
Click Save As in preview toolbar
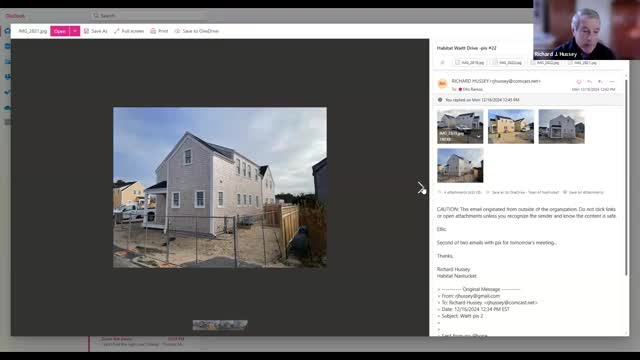click(96, 31)
